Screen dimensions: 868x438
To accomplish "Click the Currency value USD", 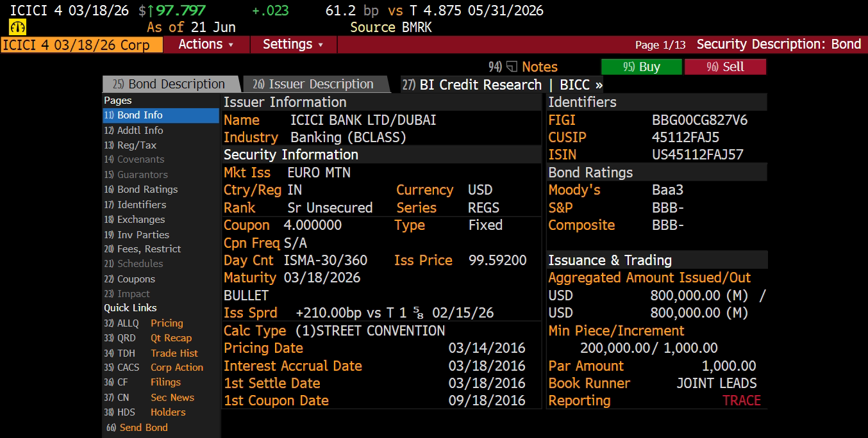I will click(480, 190).
